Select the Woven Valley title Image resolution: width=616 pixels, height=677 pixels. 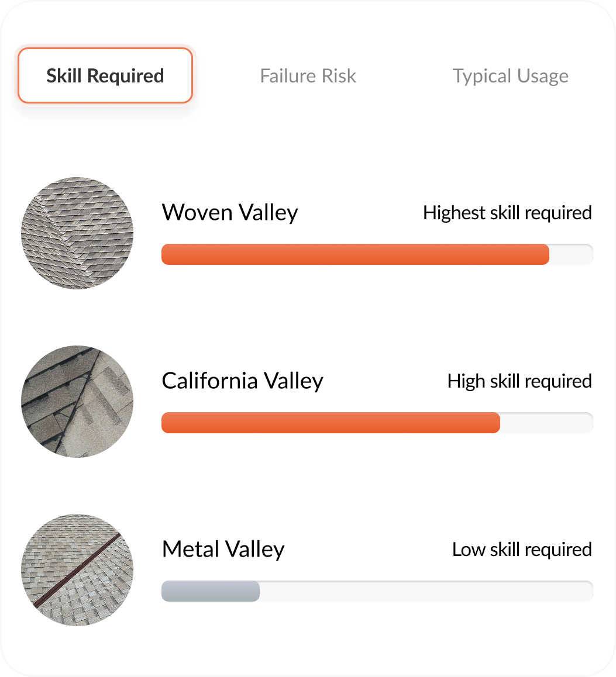pyautogui.click(x=229, y=213)
